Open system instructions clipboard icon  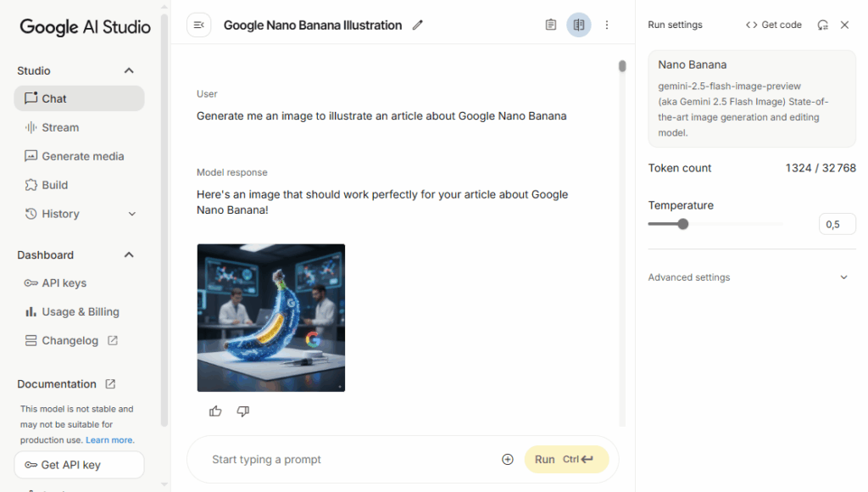click(x=551, y=25)
